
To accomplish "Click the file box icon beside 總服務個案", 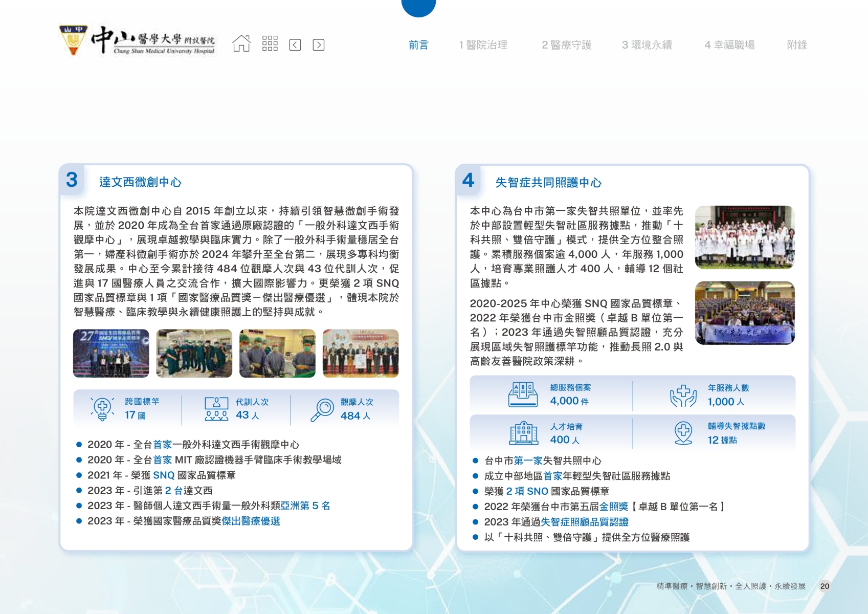I will point(523,394).
